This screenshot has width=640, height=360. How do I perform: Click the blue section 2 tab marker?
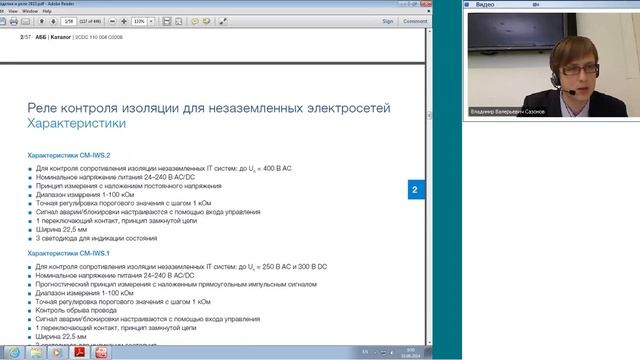click(x=416, y=190)
